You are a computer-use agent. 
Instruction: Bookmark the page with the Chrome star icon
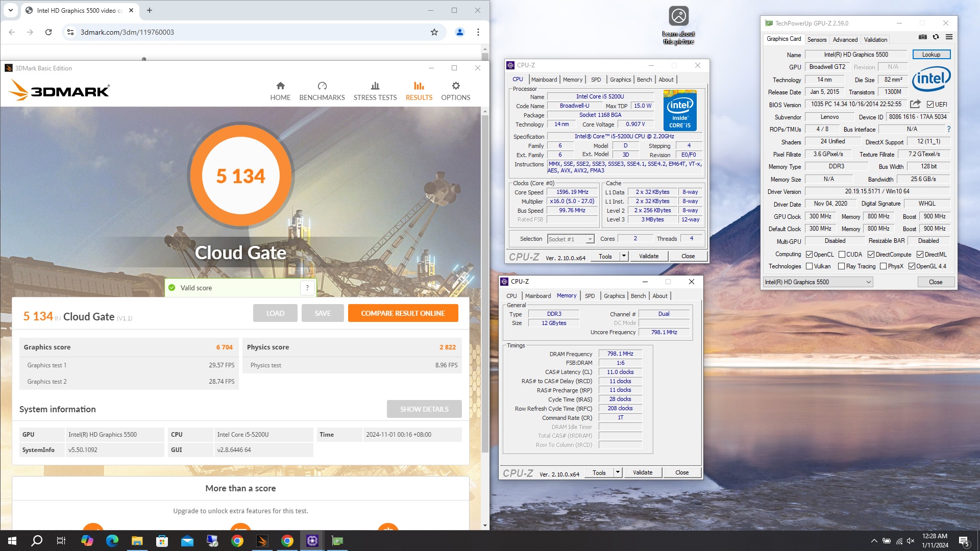pyautogui.click(x=434, y=32)
